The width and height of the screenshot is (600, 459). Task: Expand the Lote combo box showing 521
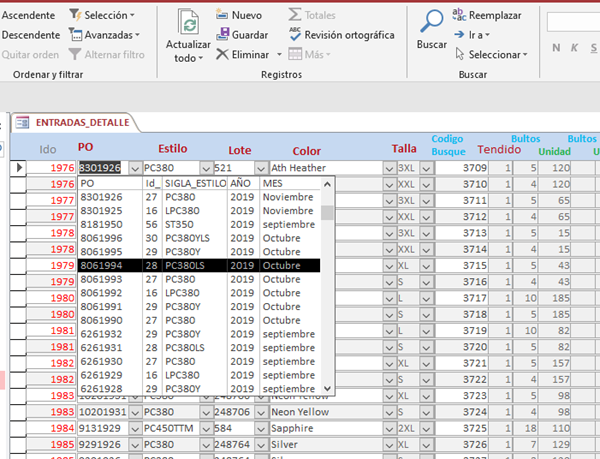[261, 168]
